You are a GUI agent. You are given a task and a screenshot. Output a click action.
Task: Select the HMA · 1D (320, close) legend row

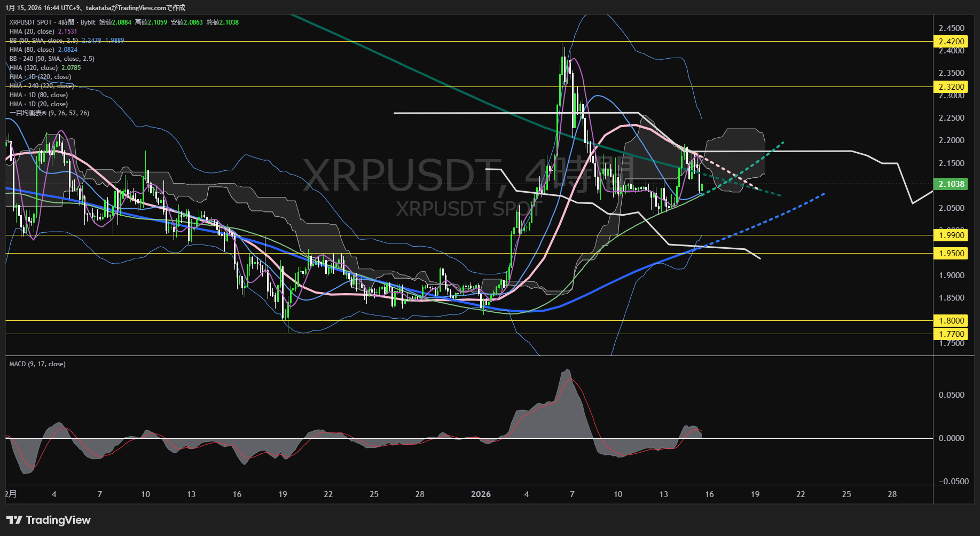click(x=40, y=77)
